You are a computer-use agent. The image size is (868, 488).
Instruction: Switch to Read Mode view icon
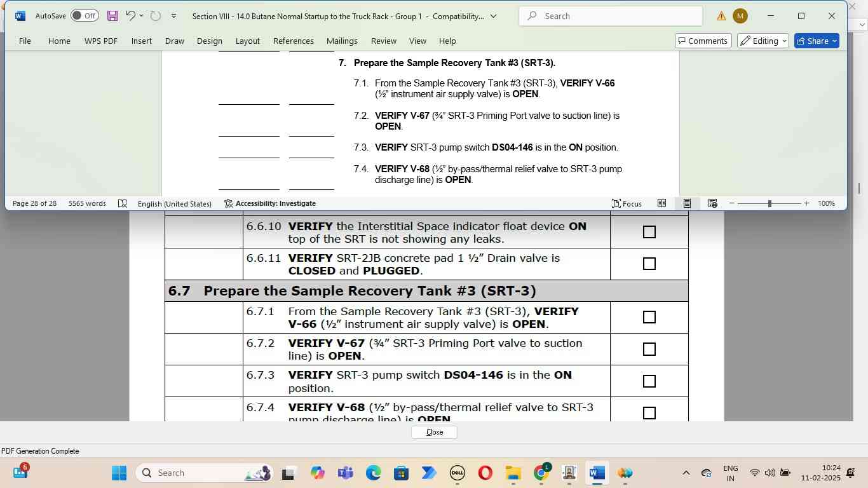pyautogui.click(x=661, y=203)
